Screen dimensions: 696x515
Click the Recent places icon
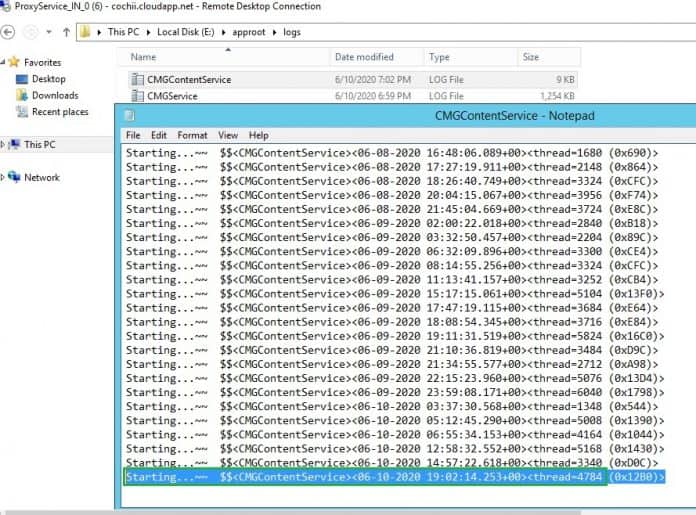point(22,112)
